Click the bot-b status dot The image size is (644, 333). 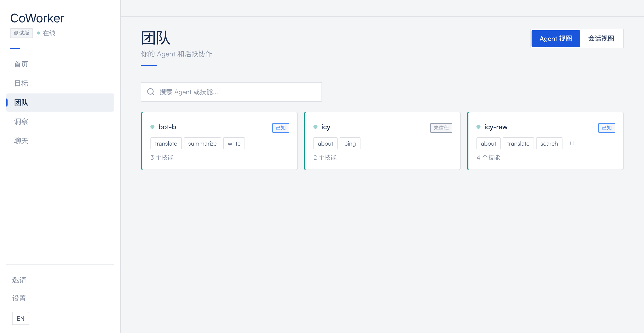point(152,127)
